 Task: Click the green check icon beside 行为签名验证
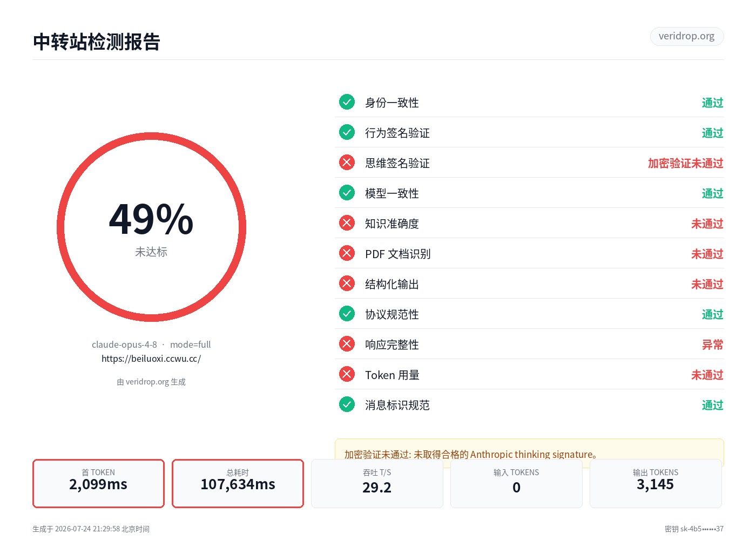347,132
